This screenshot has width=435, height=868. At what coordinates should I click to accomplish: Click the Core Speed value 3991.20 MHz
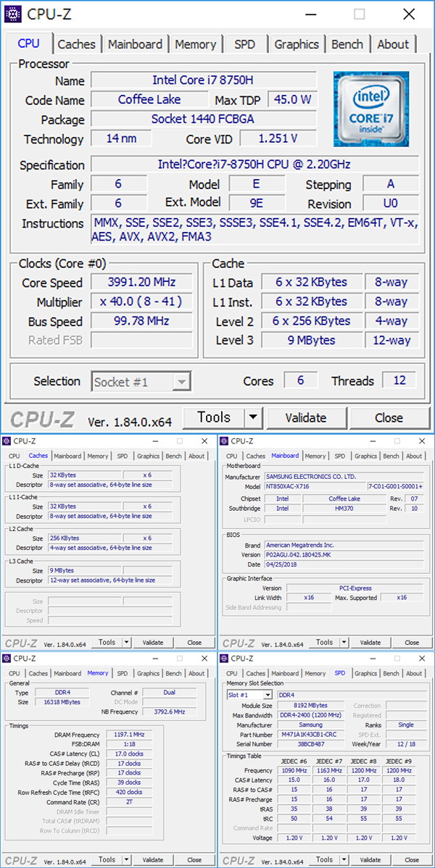click(142, 283)
